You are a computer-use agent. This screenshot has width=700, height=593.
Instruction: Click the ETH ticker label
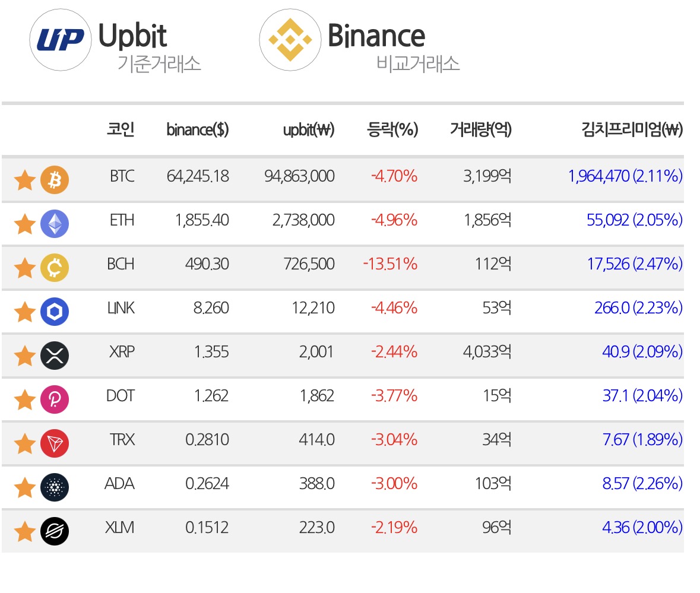[122, 220]
